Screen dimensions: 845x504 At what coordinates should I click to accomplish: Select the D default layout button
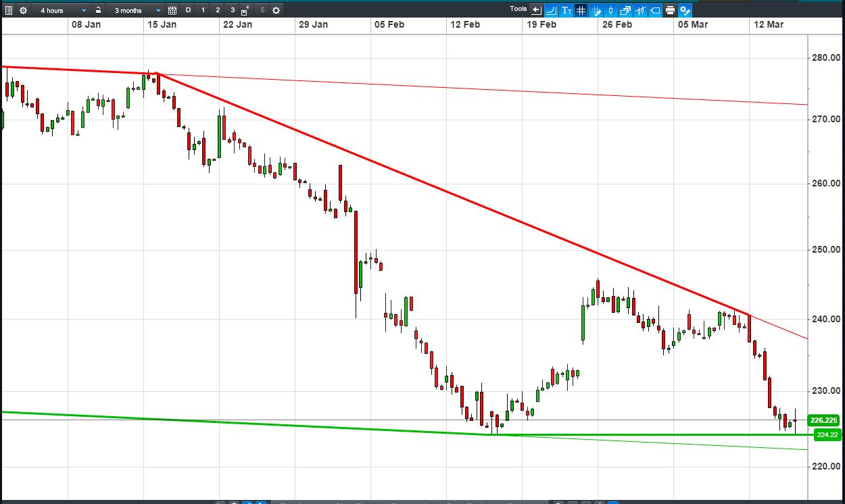[x=188, y=10]
